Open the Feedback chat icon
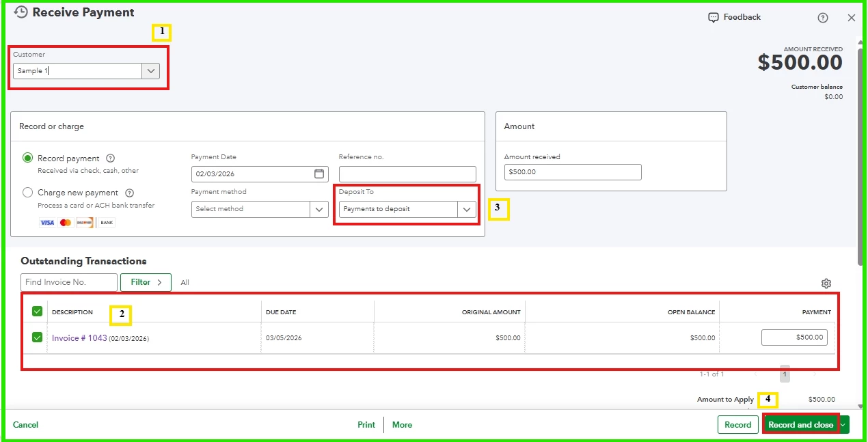Viewport: 868px width, 442px height. coord(714,17)
